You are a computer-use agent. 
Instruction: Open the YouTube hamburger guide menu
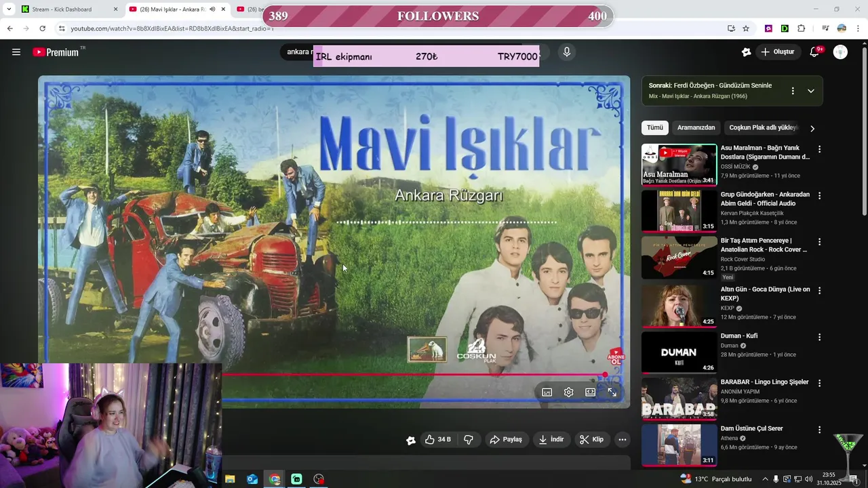16,52
